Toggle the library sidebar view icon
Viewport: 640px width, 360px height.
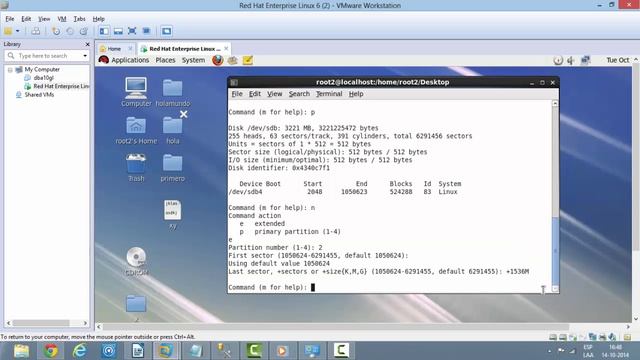(x=104, y=31)
